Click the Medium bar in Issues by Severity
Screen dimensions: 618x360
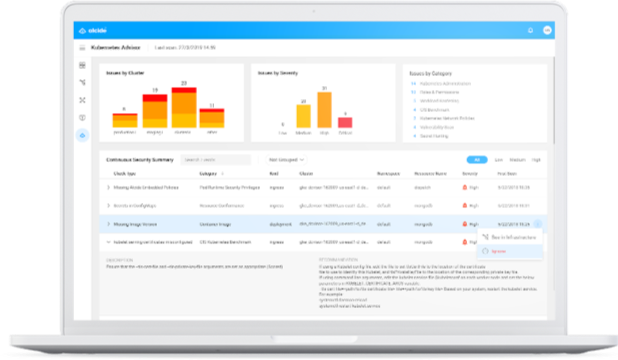click(303, 116)
